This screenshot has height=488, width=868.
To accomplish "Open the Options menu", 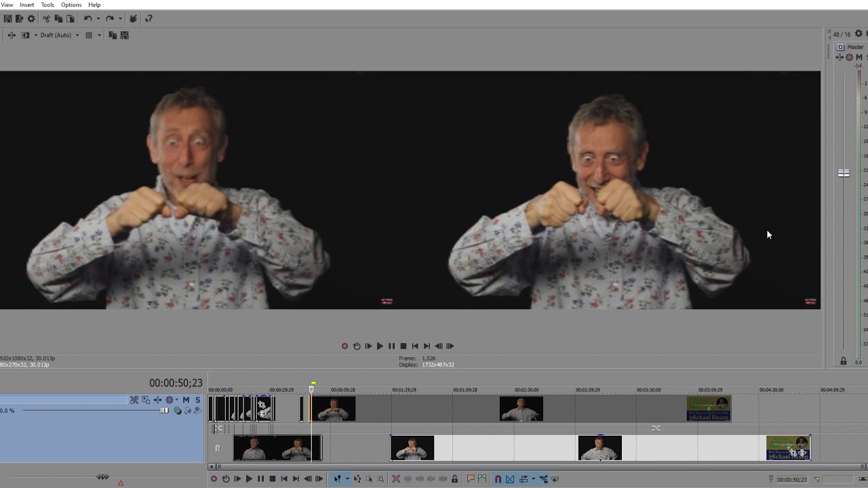I will (x=71, y=5).
